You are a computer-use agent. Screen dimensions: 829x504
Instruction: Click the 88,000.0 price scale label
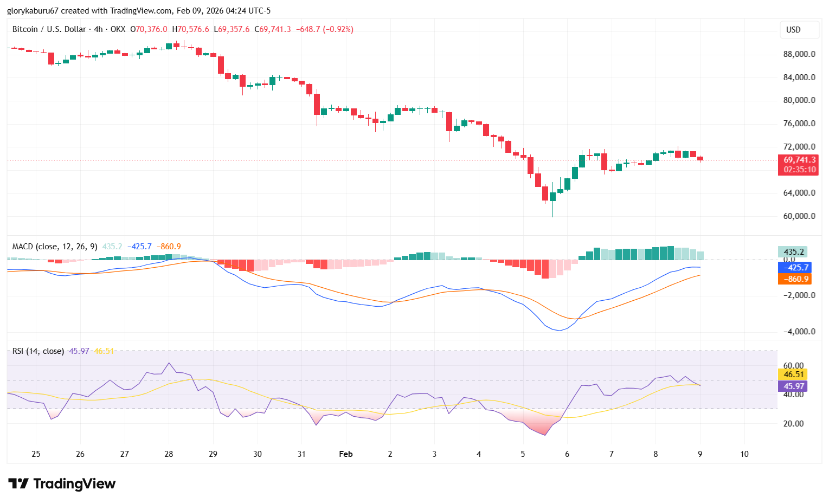799,54
